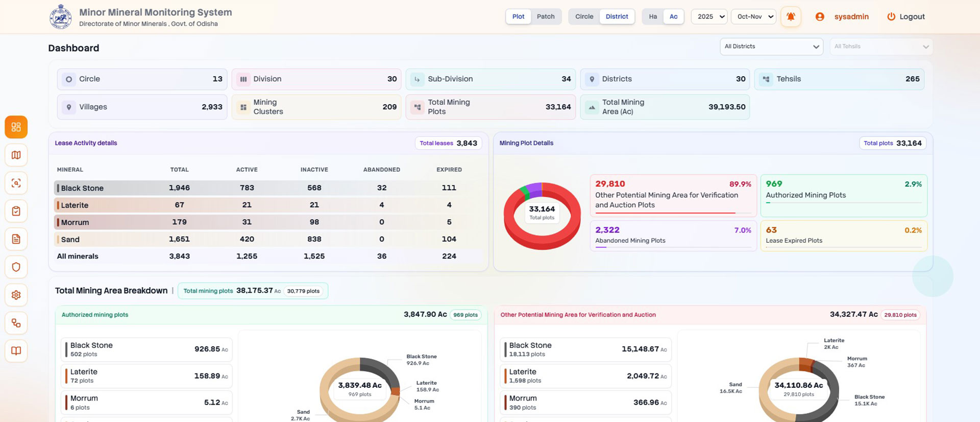Click the Villages card pin icon
This screenshot has height=422, width=980.
(69, 107)
